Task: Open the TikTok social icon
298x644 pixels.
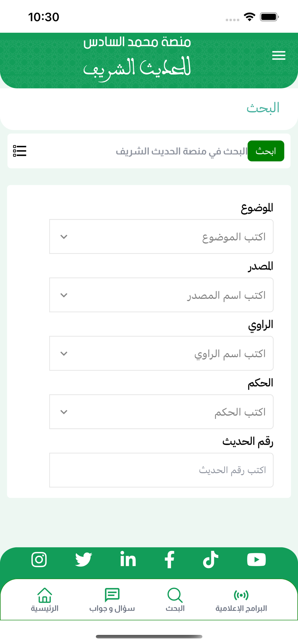Action: [211, 559]
